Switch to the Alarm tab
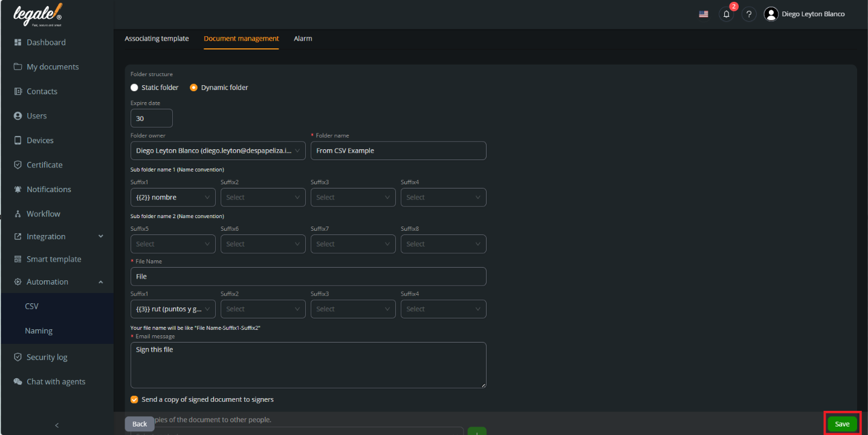 pyautogui.click(x=303, y=38)
